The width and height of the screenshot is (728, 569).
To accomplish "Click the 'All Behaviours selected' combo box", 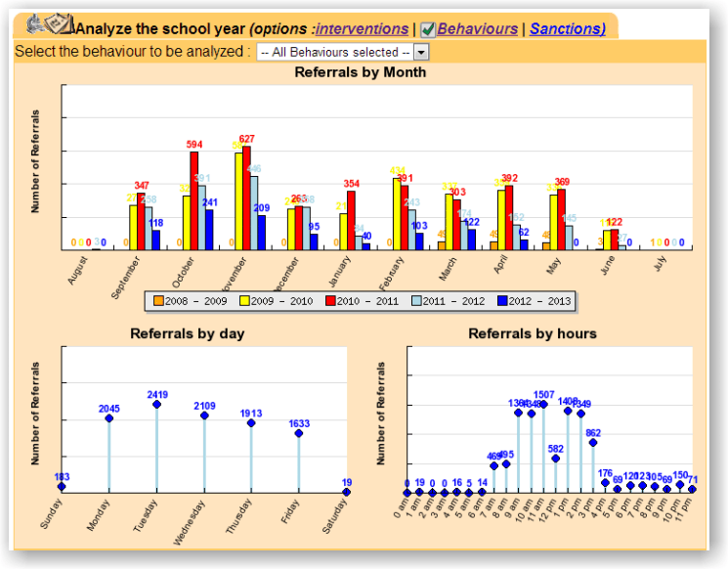I will [x=335, y=52].
